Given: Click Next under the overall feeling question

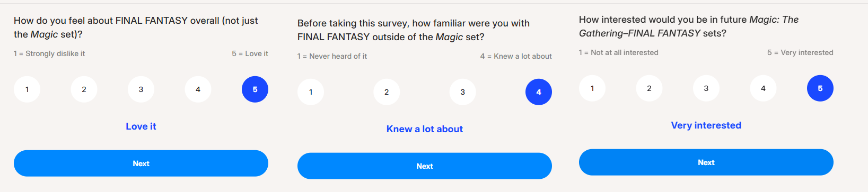Looking at the screenshot, I should (x=141, y=163).
